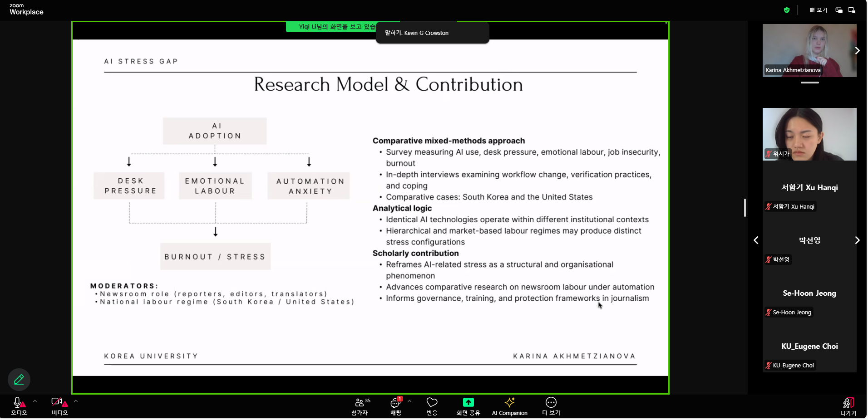Open AI Companion
This screenshot has height=420, width=868.
pyautogui.click(x=509, y=406)
